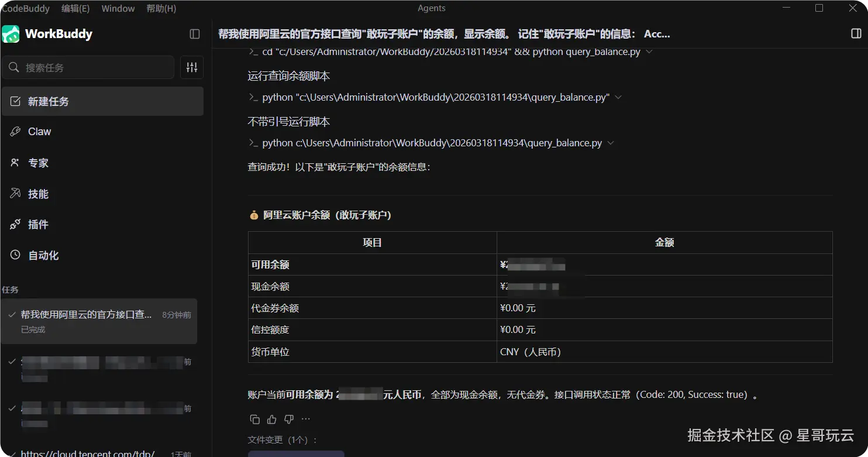This screenshot has width=868, height=457.
Task: Click the WorkBuddy logo icon
Action: click(11, 34)
